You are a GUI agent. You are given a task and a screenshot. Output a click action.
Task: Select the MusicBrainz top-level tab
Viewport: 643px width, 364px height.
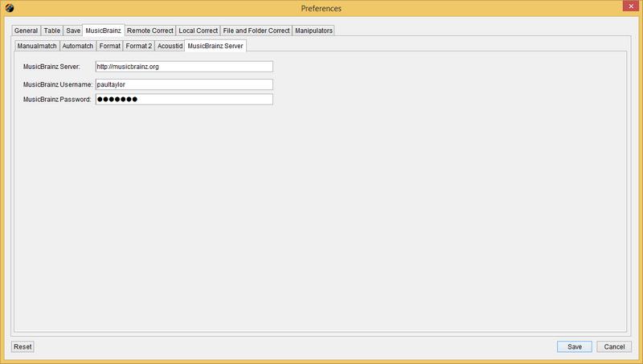click(x=104, y=31)
